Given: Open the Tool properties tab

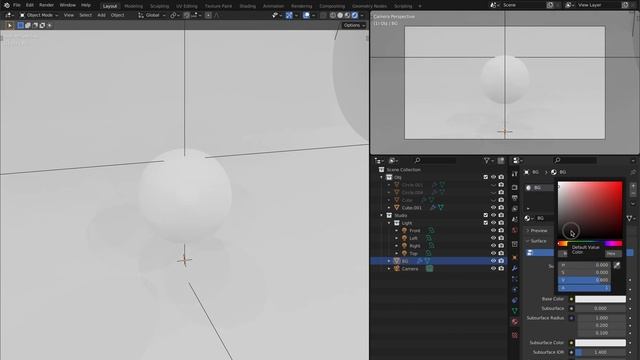Looking at the screenshot, I should [515, 174].
